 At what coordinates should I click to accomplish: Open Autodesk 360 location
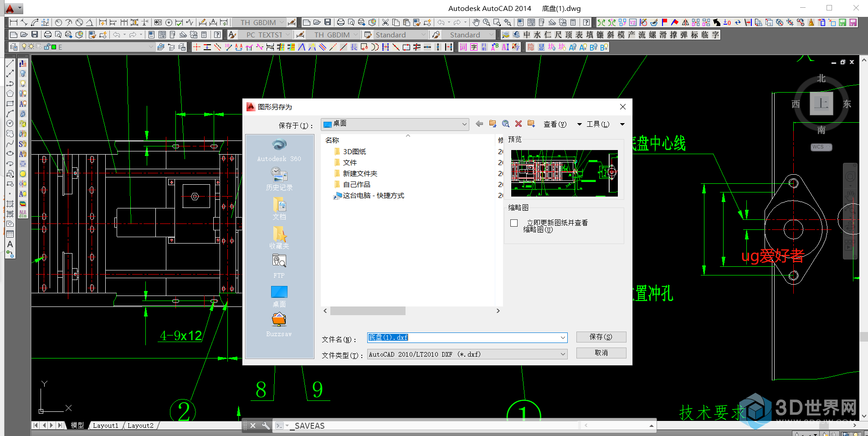(279, 151)
